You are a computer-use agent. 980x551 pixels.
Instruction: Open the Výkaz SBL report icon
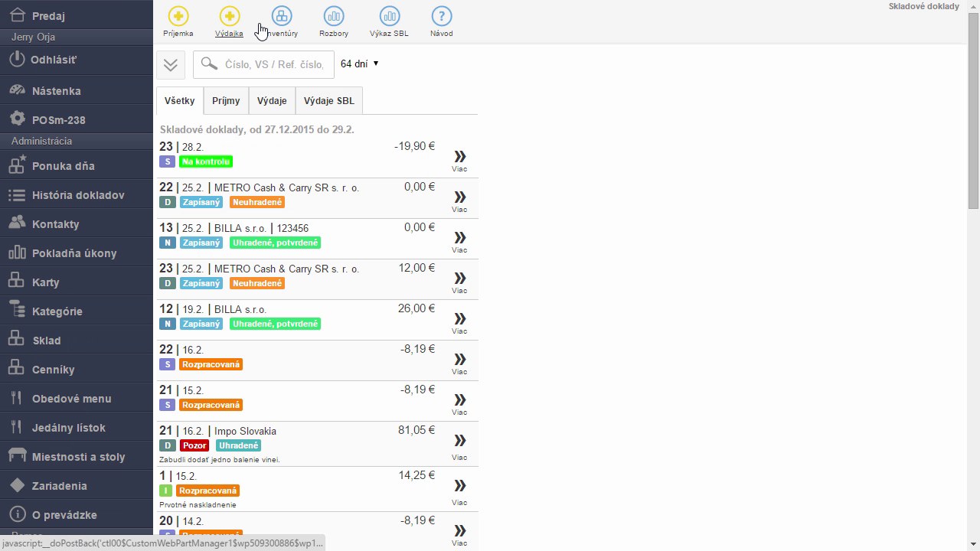tap(389, 21)
